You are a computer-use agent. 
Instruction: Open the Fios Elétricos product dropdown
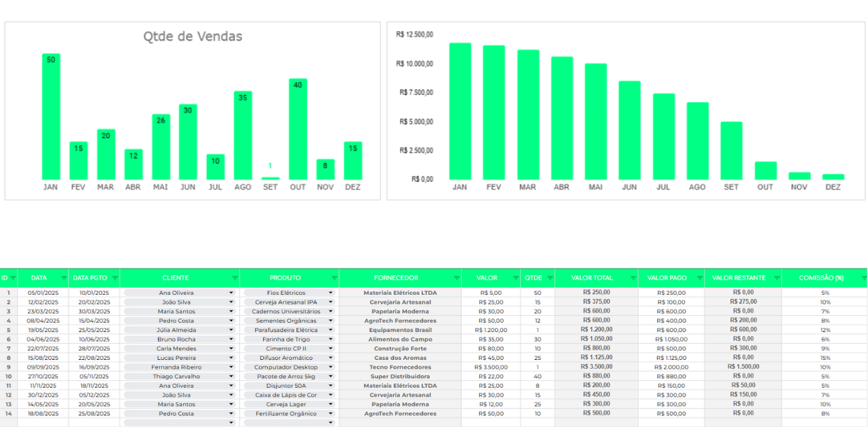(x=331, y=293)
